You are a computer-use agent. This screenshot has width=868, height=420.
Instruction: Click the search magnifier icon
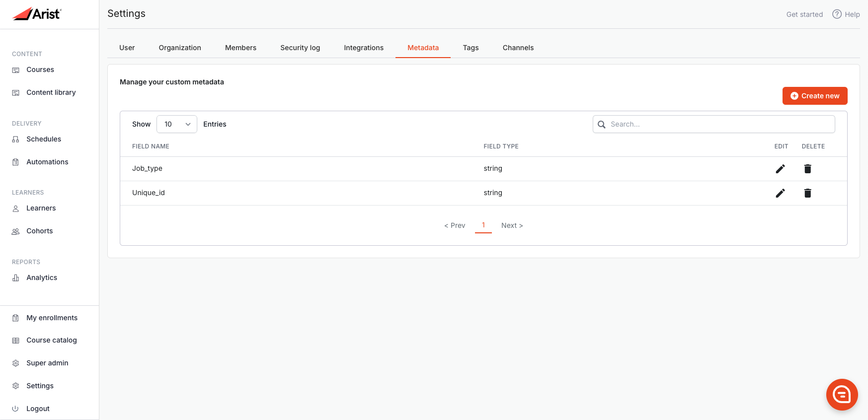[602, 125]
